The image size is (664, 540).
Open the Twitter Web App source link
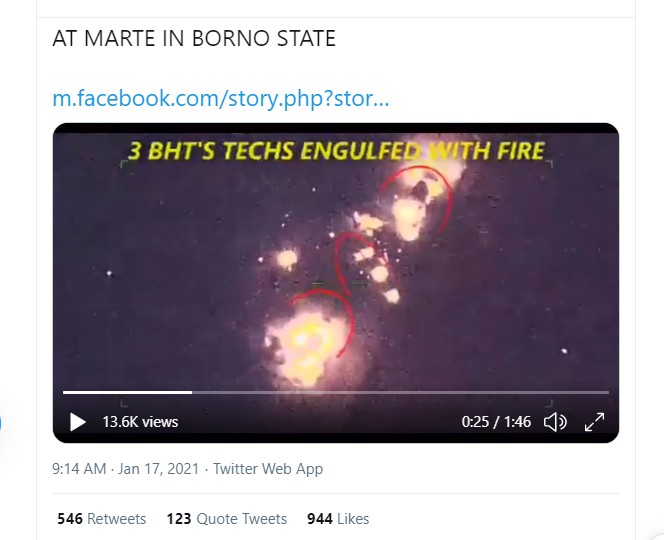tap(268, 468)
